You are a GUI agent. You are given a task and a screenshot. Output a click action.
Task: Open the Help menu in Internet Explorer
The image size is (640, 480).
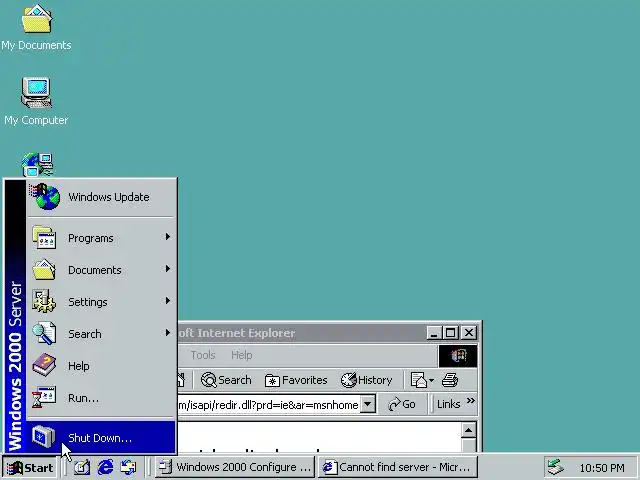(x=242, y=355)
